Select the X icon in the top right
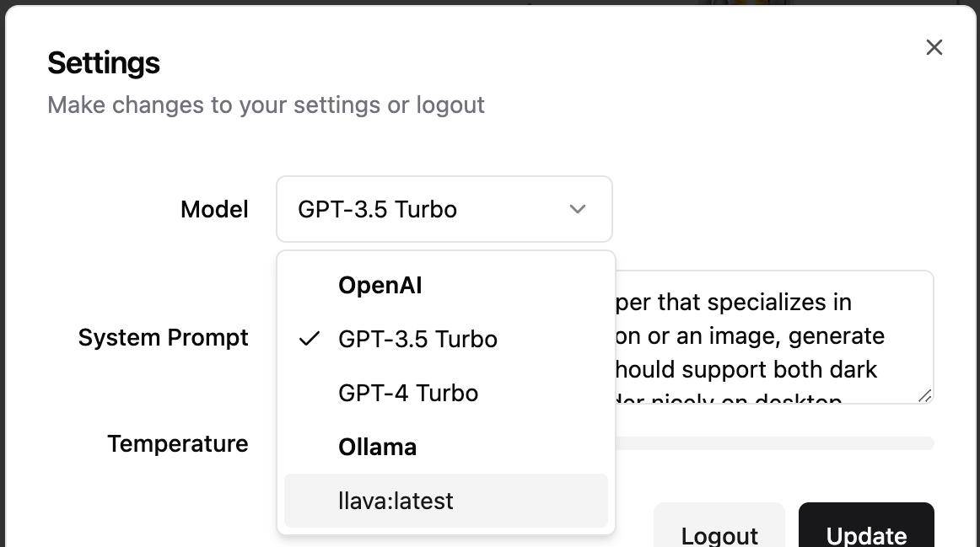Image resolution: width=980 pixels, height=547 pixels. pyautogui.click(x=934, y=47)
